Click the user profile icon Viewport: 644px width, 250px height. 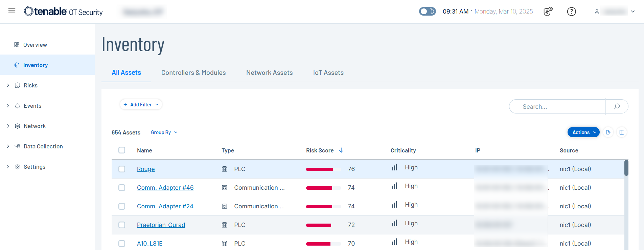597,12
